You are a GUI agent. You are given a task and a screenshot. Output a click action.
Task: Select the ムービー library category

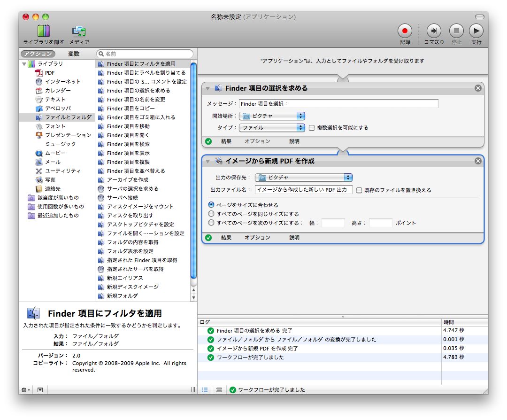[x=55, y=153]
